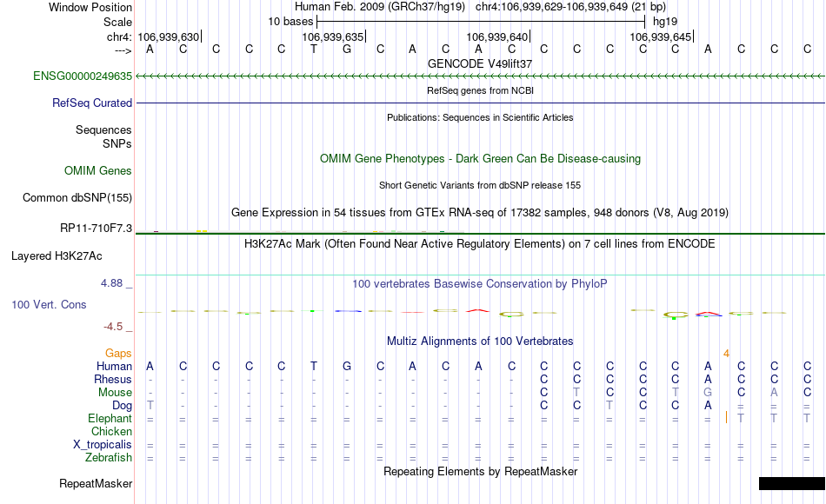Click the Human species label
This screenshot has width=826, height=504.
pos(114,366)
